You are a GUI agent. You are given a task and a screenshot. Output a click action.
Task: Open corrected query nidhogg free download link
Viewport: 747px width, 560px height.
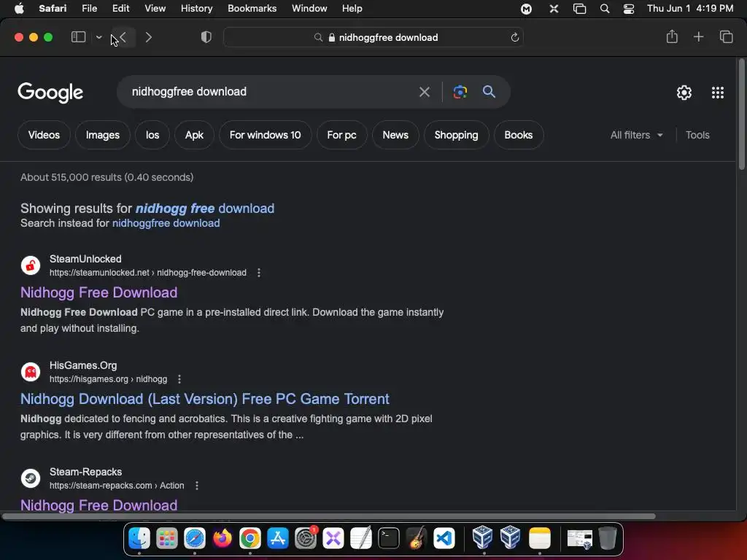click(205, 209)
